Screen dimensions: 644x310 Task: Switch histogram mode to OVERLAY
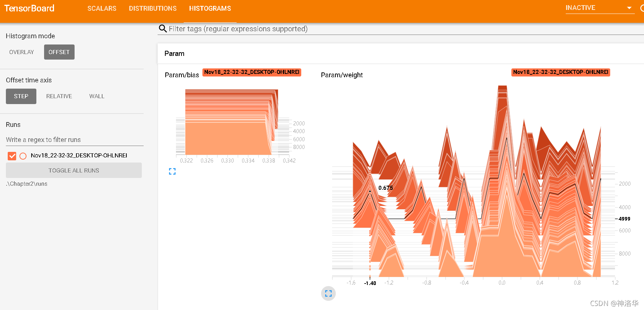point(22,52)
